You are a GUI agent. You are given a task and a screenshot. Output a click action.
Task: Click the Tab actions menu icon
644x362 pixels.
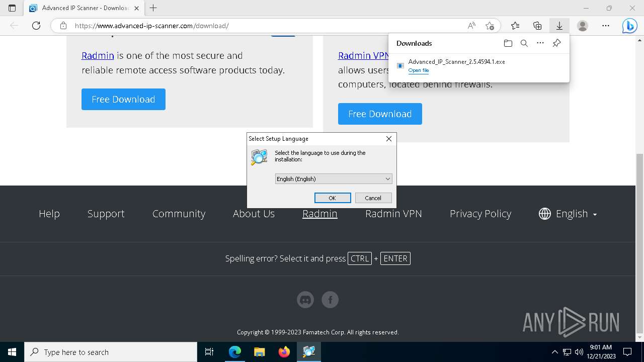click(x=12, y=8)
